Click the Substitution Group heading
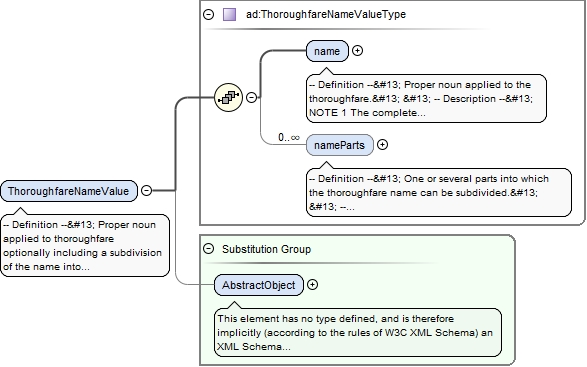587x367 pixels. [266, 249]
